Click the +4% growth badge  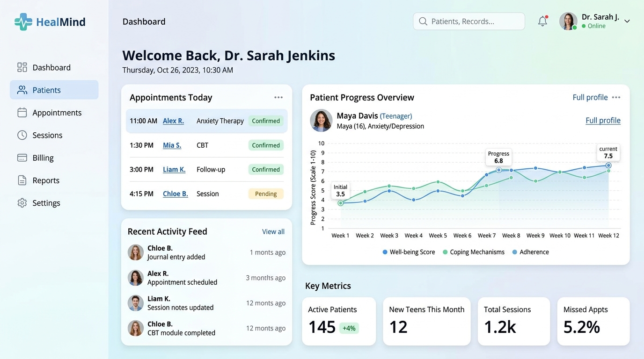tap(349, 328)
